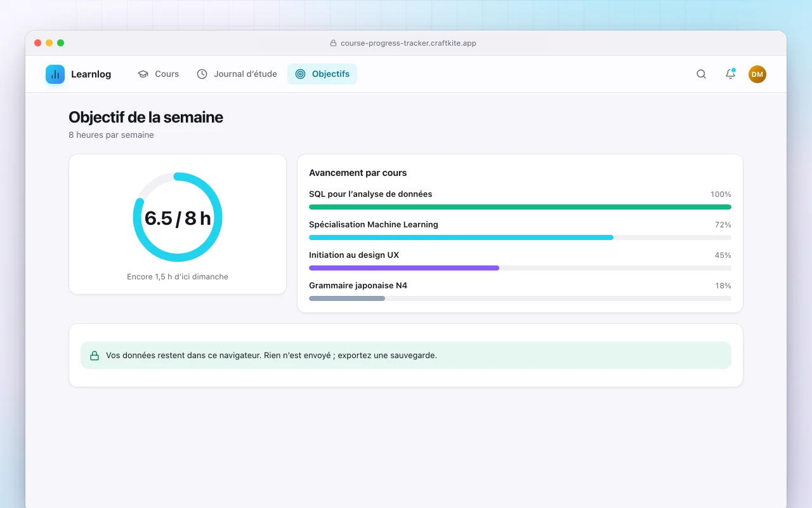Click the 72% value
This screenshot has height=508, width=812.
[x=723, y=225]
